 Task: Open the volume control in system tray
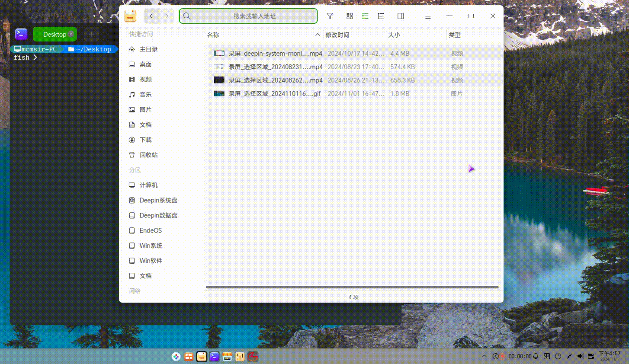580,356
